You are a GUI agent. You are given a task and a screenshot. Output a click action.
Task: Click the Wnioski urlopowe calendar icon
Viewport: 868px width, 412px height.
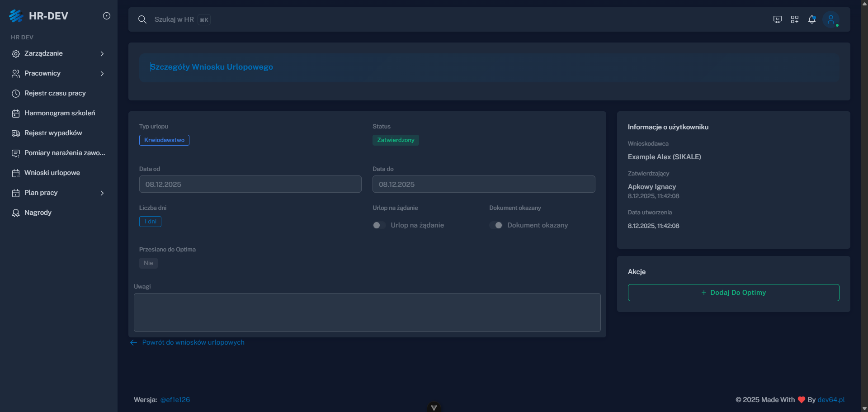16,173
